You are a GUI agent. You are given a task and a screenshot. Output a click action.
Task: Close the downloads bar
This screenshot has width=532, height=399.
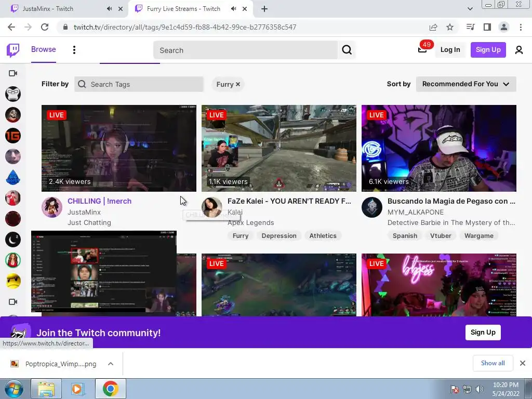point(523,363)
